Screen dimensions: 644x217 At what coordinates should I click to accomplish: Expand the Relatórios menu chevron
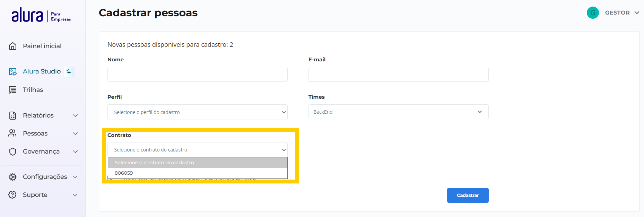point(75,115)
